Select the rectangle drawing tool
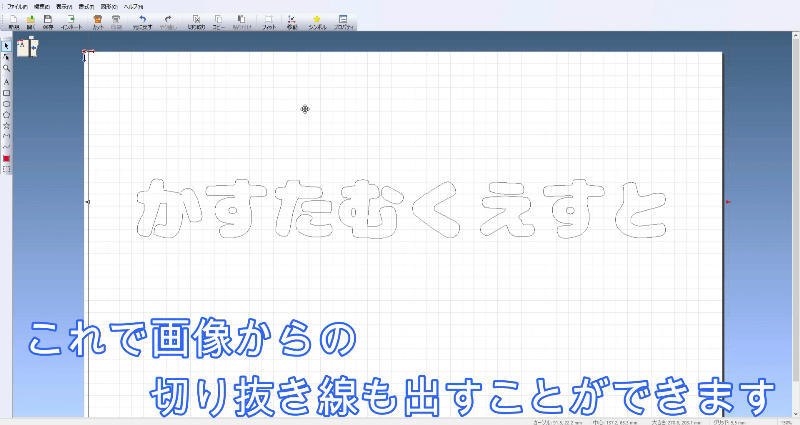800x425 pixels. [x=6, y=93]
